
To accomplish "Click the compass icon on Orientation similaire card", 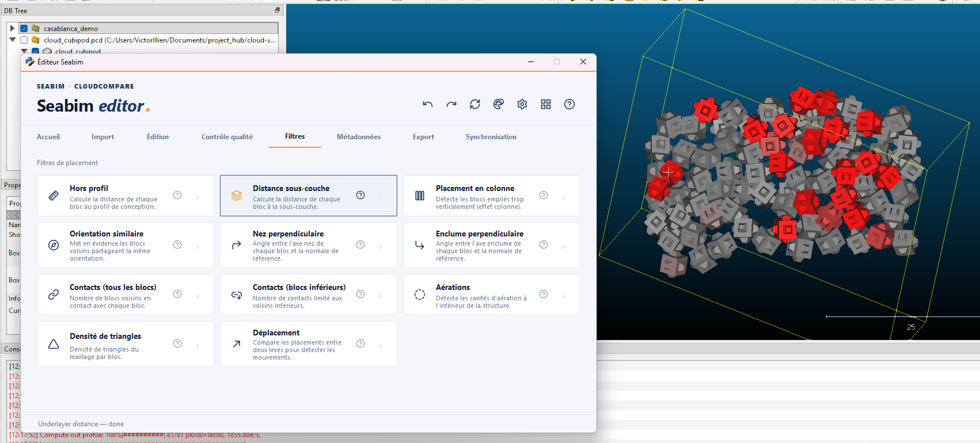I will pos(54,245).
